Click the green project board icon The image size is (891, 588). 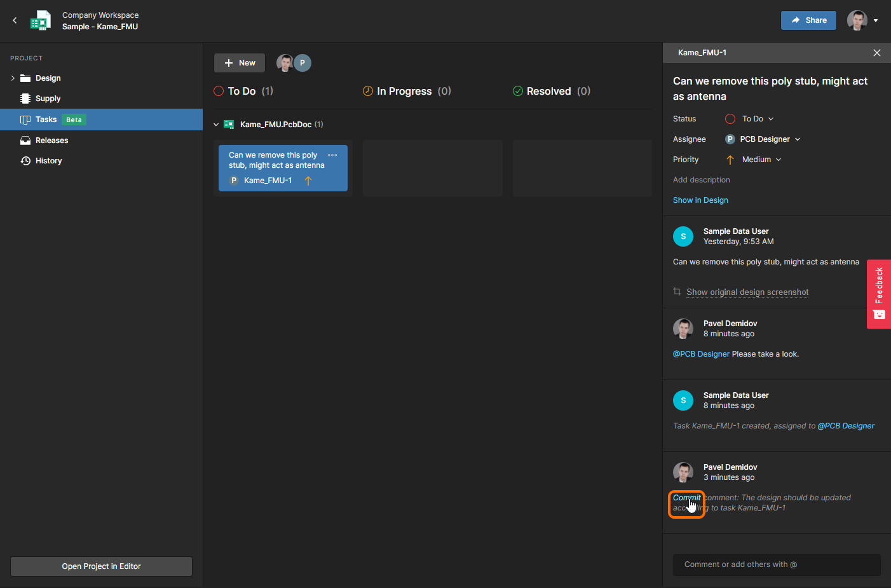pyautogui.click(x=41, y=20)
